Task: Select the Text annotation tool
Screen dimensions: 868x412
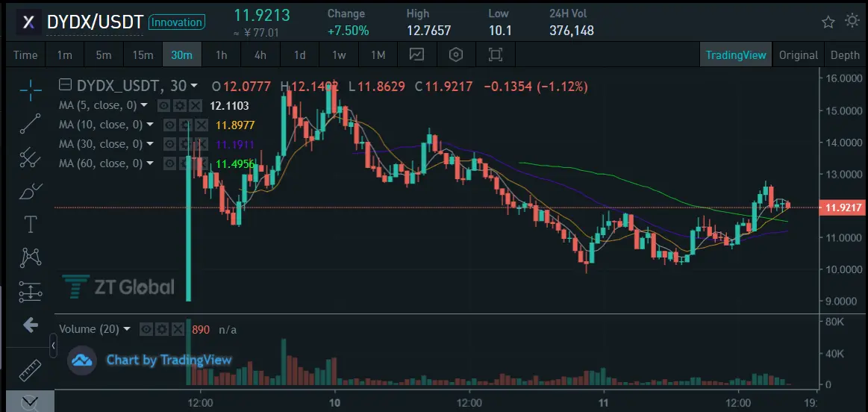Action: [x=31, y=225]
